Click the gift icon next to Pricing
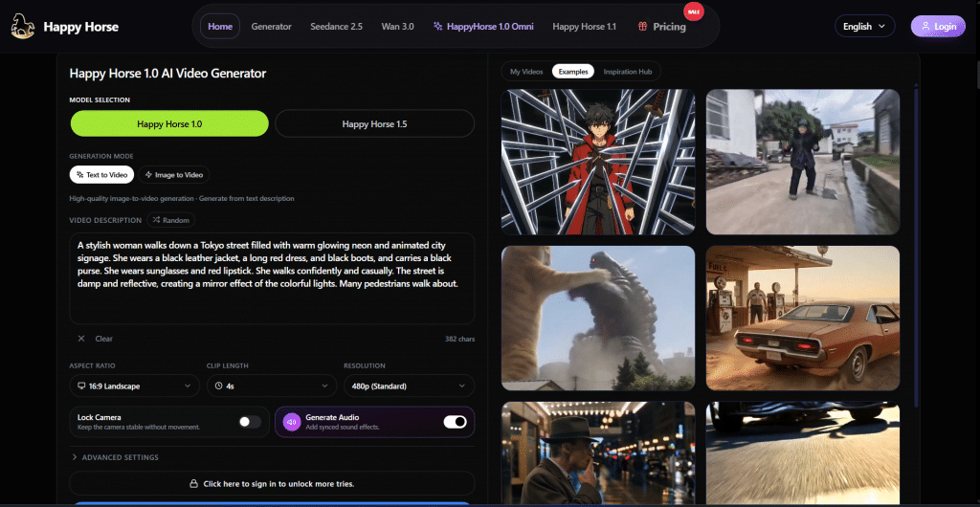The height and width of the screenshot is (507, 980). pyautogui.click(x=642, y=27)
